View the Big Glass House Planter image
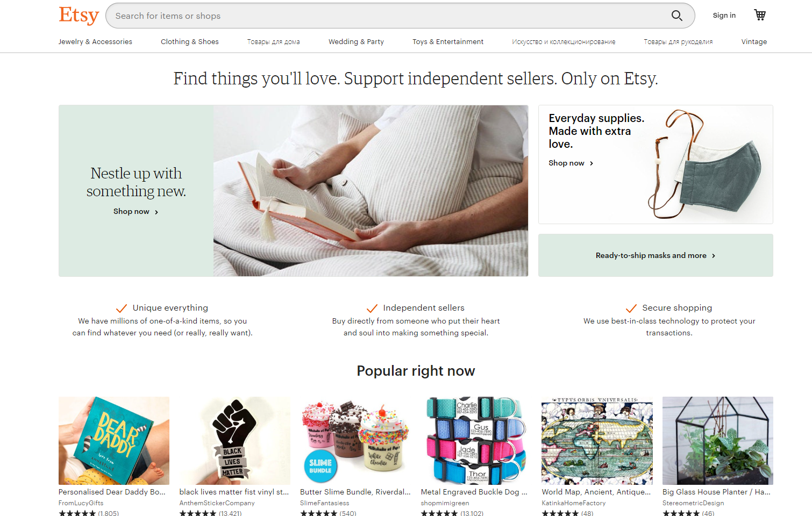Image resolution: width=812 pixels, height=516 pixels. 718,441
